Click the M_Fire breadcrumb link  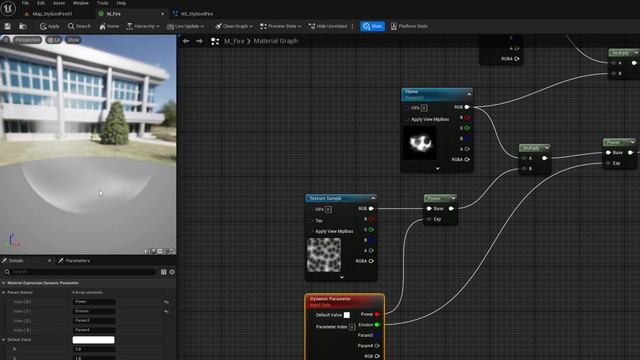click(x=234, y=41)
